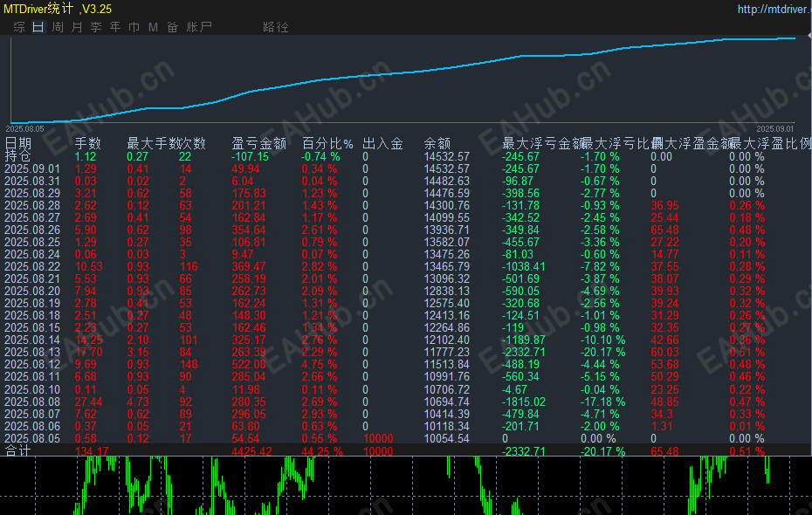
Task: Click floating loss percent -17.18 %
Action: pos(602,402)
